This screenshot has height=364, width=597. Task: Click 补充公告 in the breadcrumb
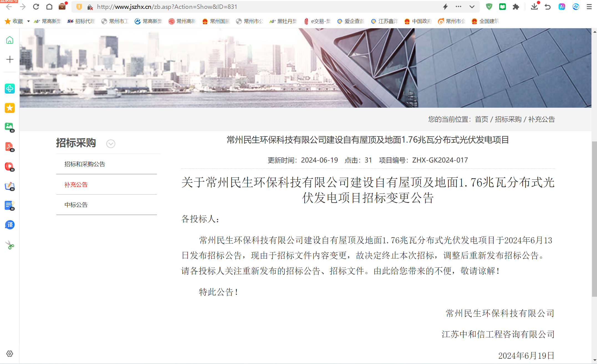(x=542, y=119)
